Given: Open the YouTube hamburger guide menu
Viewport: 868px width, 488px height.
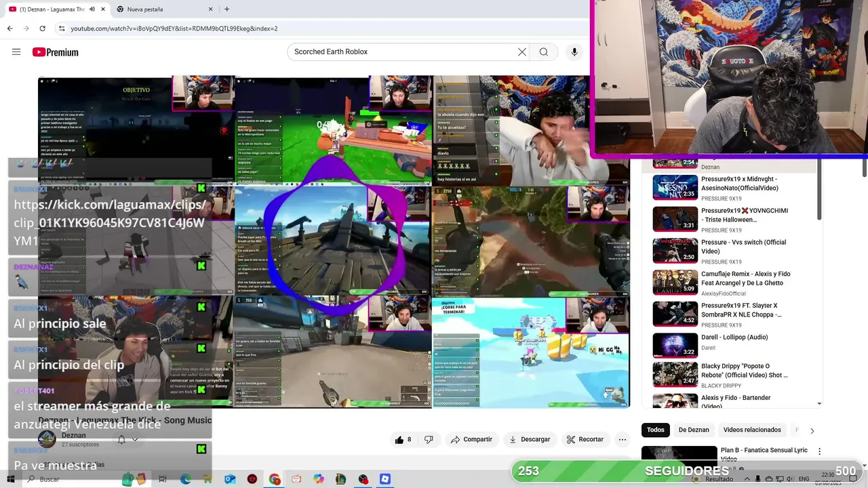Looking at the screenshot, I should pyautogui.click(x=16, y=52).
